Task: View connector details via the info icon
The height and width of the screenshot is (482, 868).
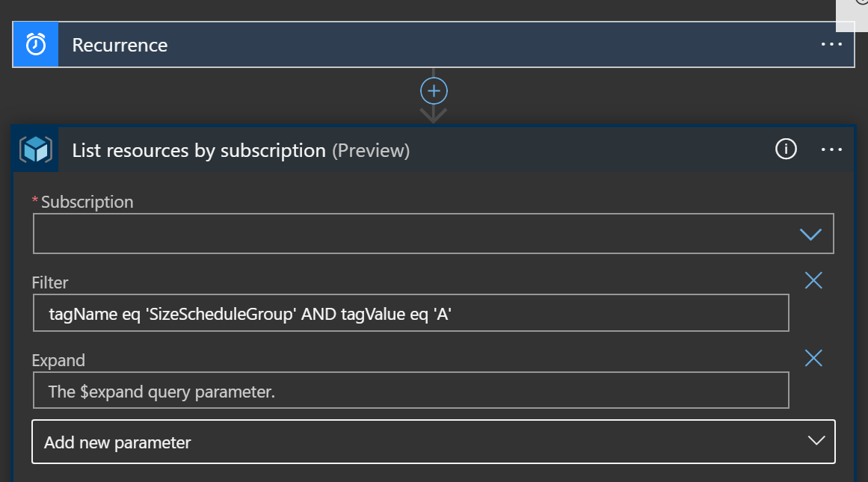Action: click(x=785, y=149)
